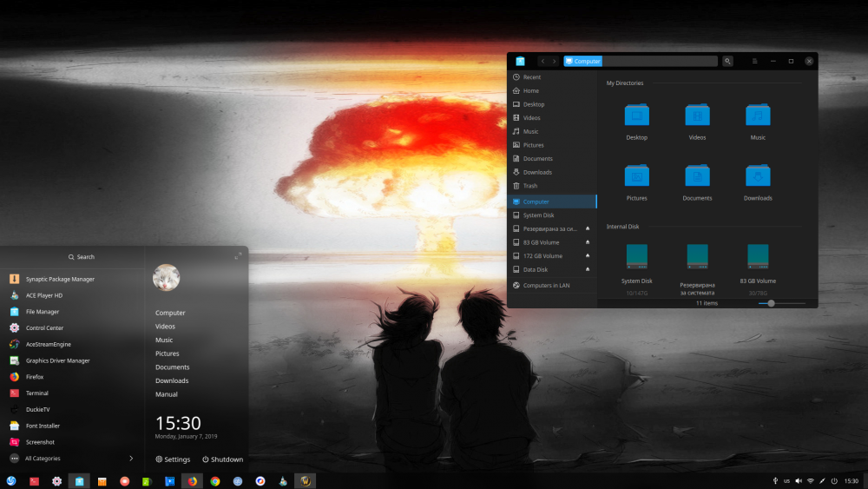
Task: Open Trash in file manager sidebar
Action: [552, 186]
